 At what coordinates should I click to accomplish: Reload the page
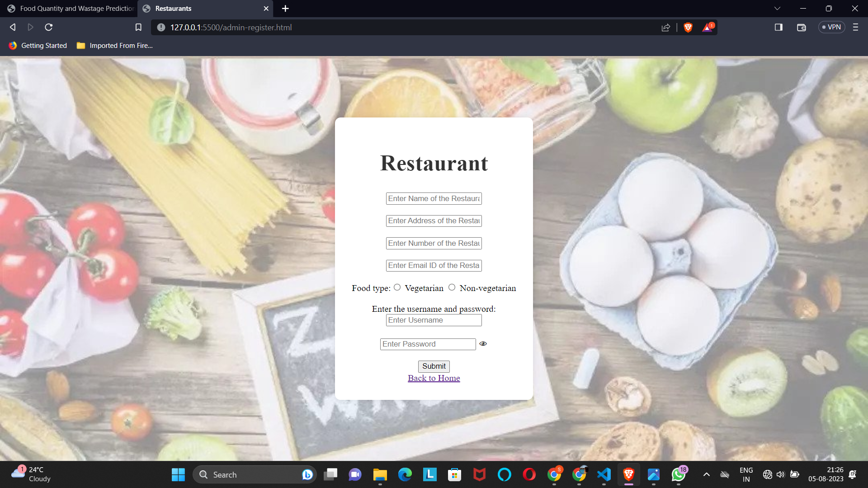click(x=49, y=28)
